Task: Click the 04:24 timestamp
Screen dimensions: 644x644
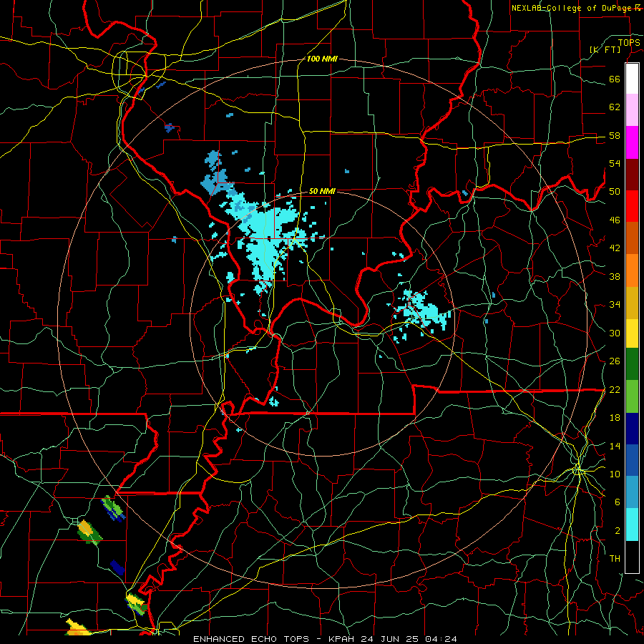Action: (441, 639)
